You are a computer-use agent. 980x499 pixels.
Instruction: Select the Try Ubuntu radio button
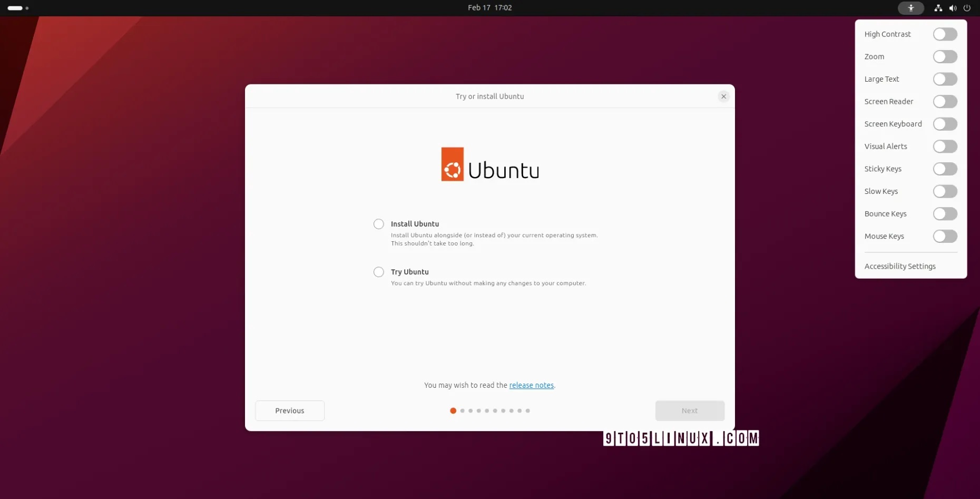coord(378,272)
